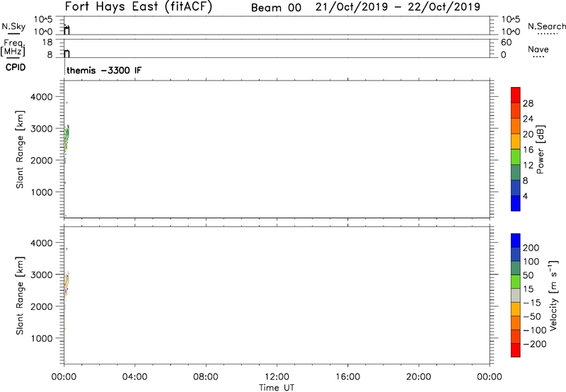Click the "Time UT" axis title
This screenshot has height=392, width=566.
(x=277, y=388)
